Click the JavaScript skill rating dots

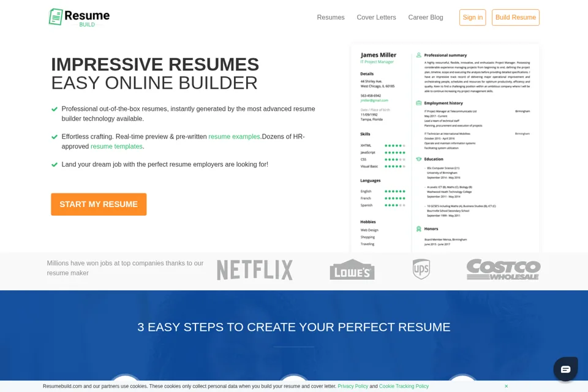tap(395, 153)
